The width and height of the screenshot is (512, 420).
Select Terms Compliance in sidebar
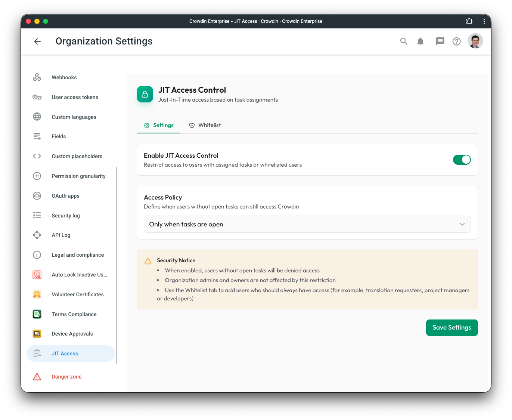coord(74,314)
